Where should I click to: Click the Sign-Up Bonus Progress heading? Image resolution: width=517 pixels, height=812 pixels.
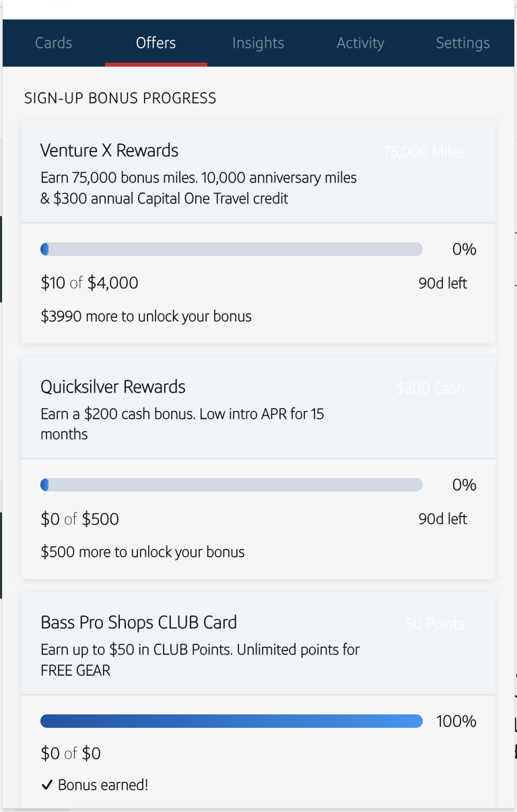[x=120, y=98]
